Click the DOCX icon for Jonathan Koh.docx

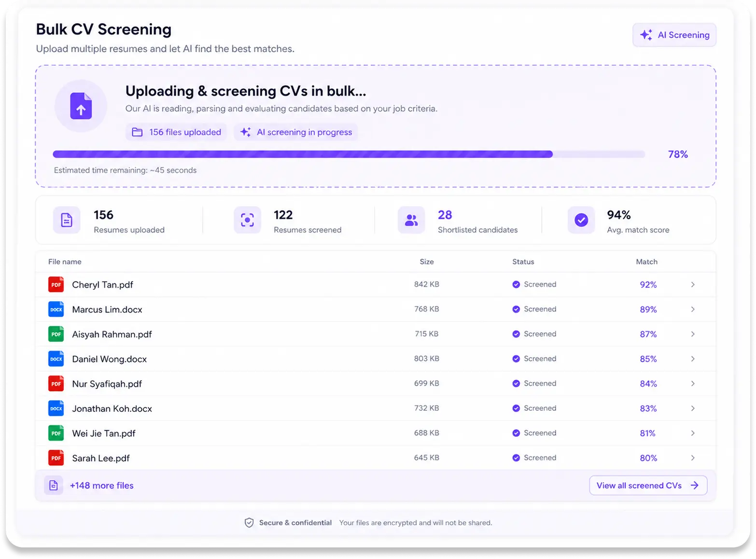click(56, 408)
